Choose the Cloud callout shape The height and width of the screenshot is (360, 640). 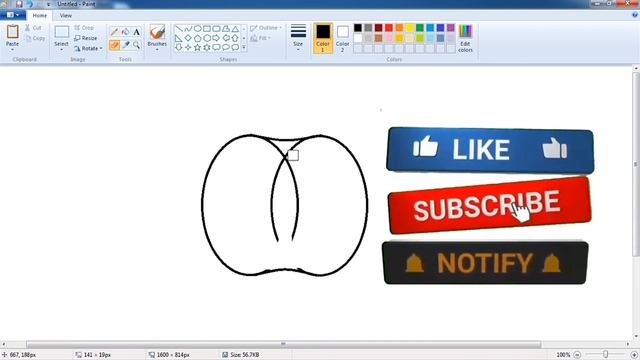point(235,47)
